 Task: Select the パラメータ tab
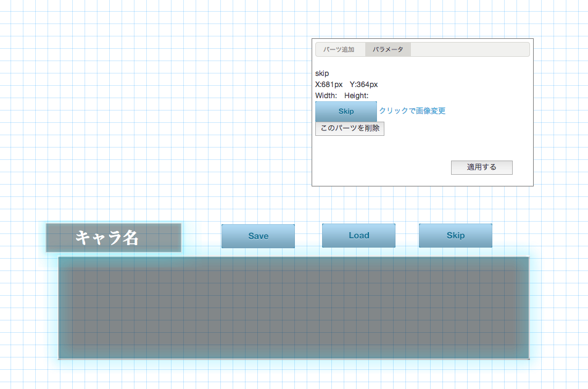tap(387, 49)
